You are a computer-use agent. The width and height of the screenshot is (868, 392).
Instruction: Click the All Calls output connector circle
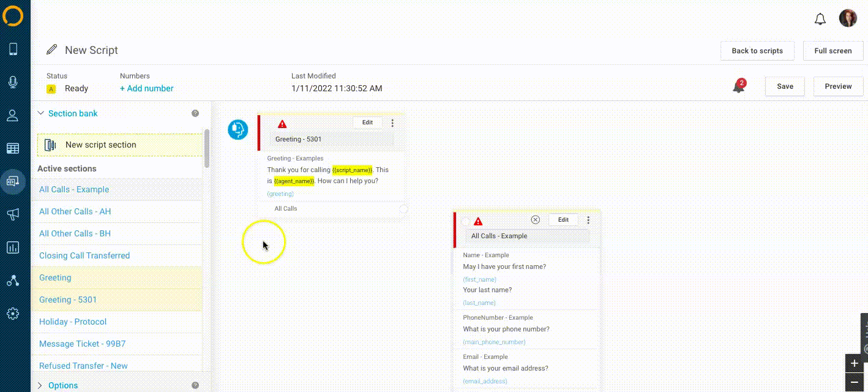[x=403, y=209]
